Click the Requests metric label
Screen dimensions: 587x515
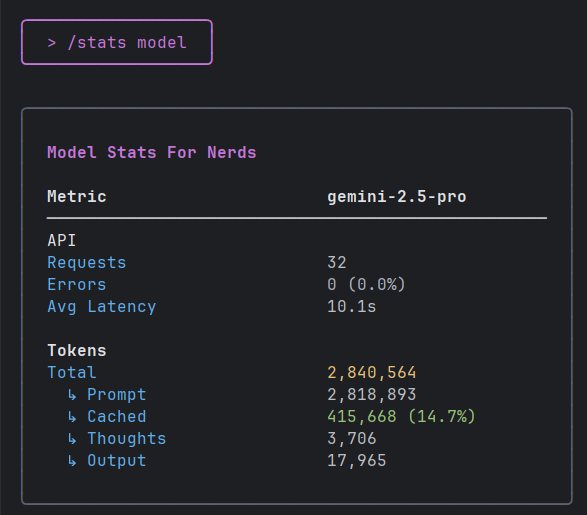87,262
